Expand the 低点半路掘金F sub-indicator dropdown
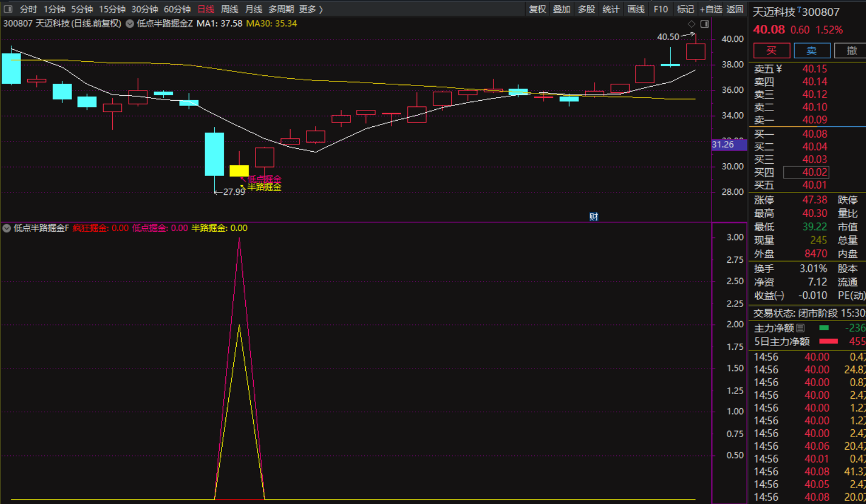 (x=7, y=228)
